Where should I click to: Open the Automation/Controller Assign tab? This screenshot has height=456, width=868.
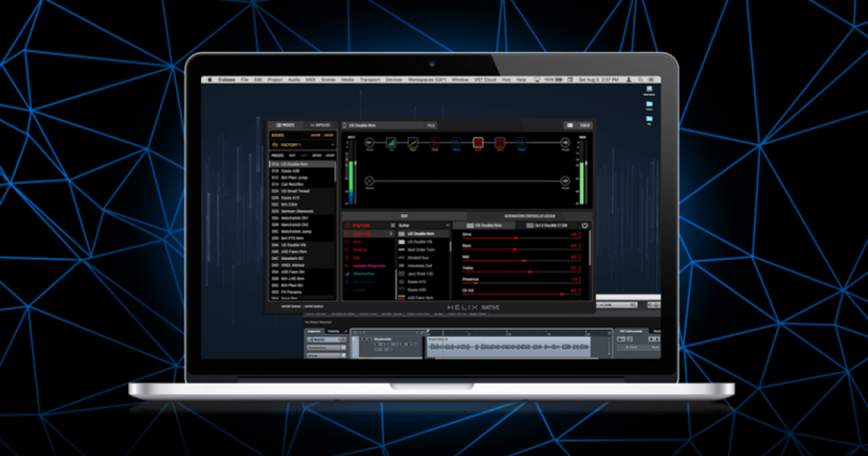pyautogui.click(x=529, y=216)
